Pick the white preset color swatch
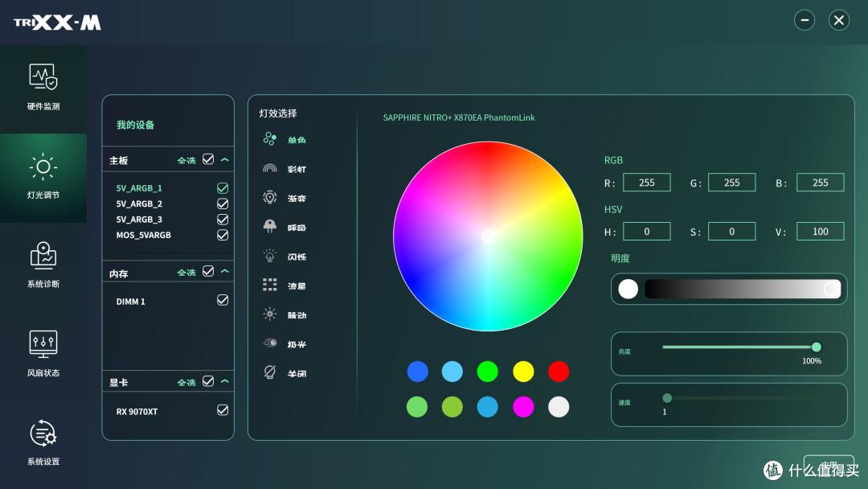Screen dimensions: 868x489 tap(559, 406)
